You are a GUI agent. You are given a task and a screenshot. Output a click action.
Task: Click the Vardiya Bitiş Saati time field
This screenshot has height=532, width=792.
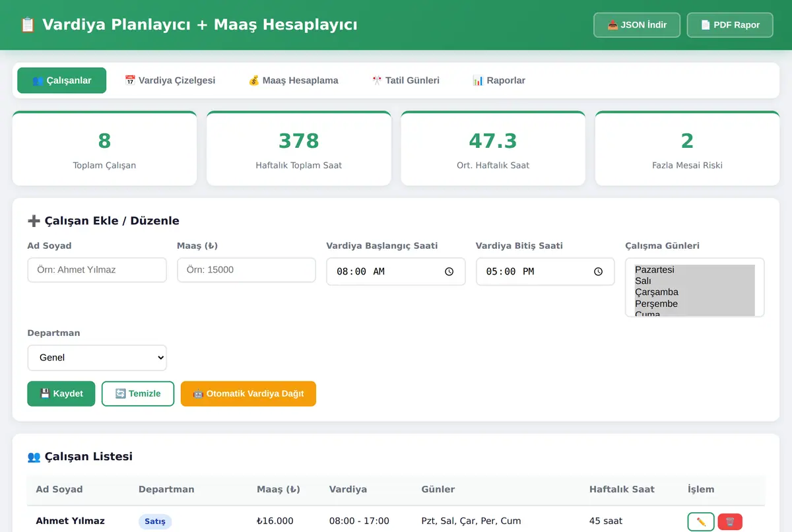coord(545,271)
